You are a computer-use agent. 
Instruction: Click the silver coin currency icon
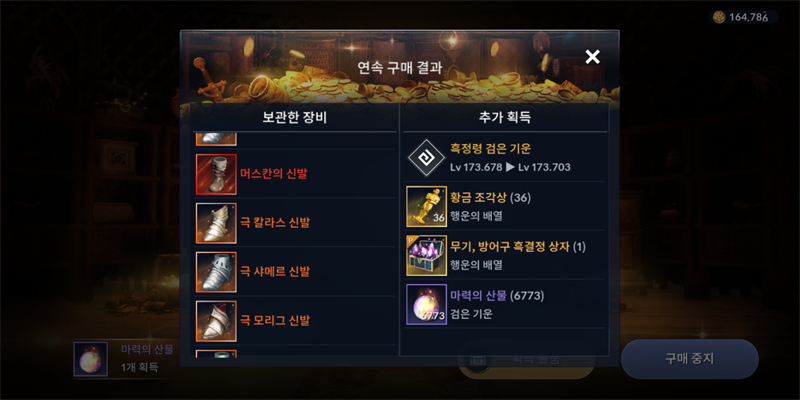click(x=719, y=17)
